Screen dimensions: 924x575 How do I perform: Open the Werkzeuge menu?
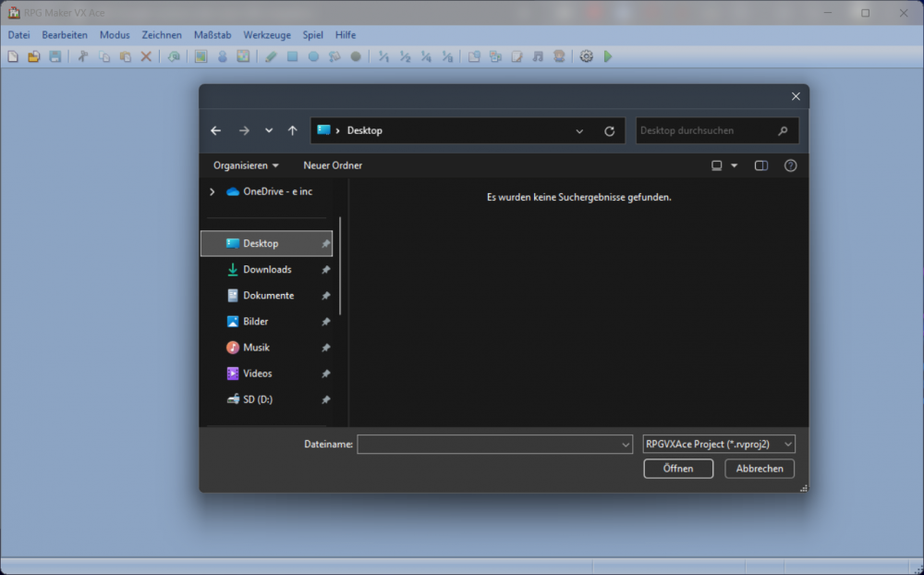(x=267, y=35)
